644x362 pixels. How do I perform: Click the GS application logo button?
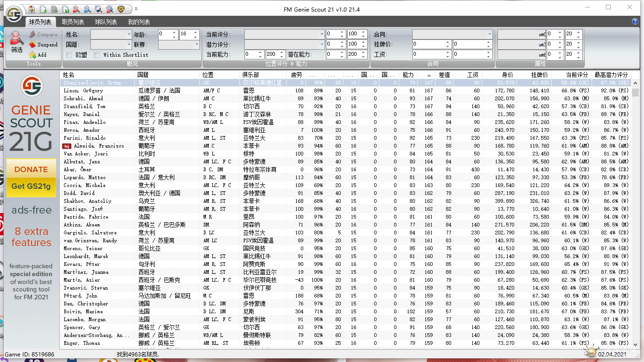click(14, 13)
